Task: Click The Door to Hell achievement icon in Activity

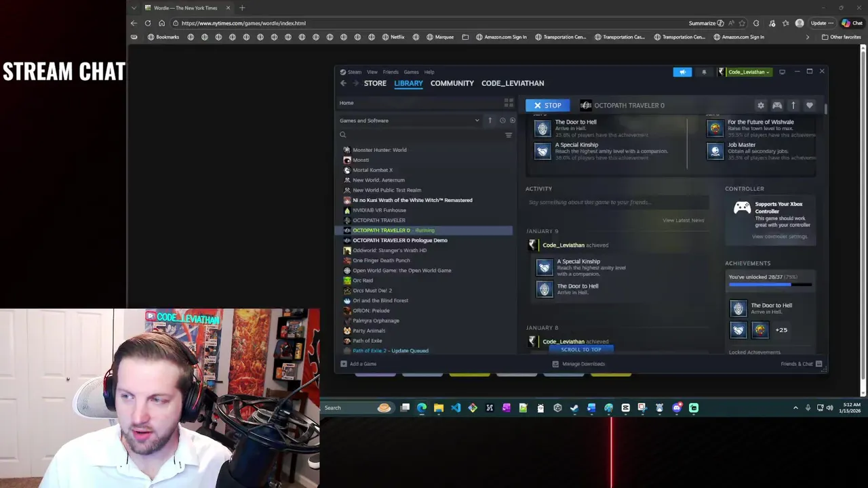Action: coord(545,290)
